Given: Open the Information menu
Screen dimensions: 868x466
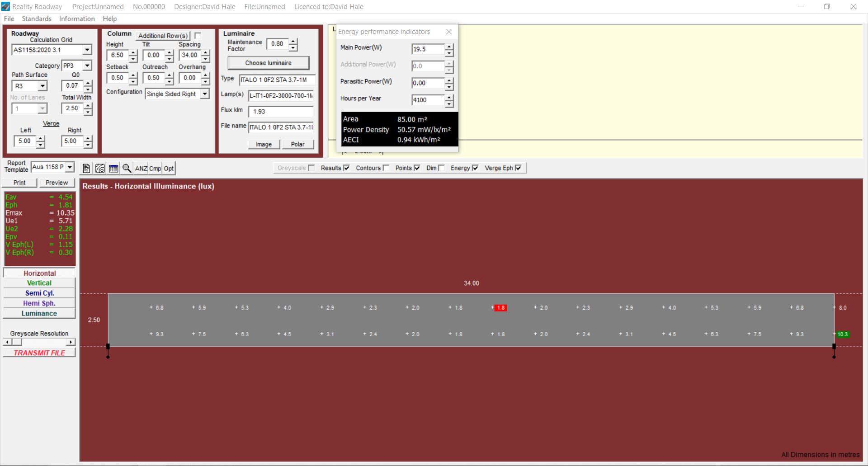Looking at the screenshot, I should [77, 19].
